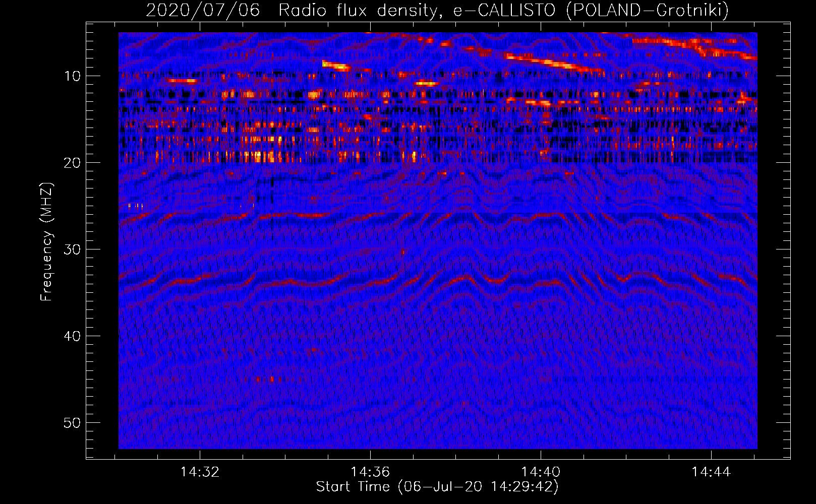Click the '30' frequency tick label

click(73, 249)
